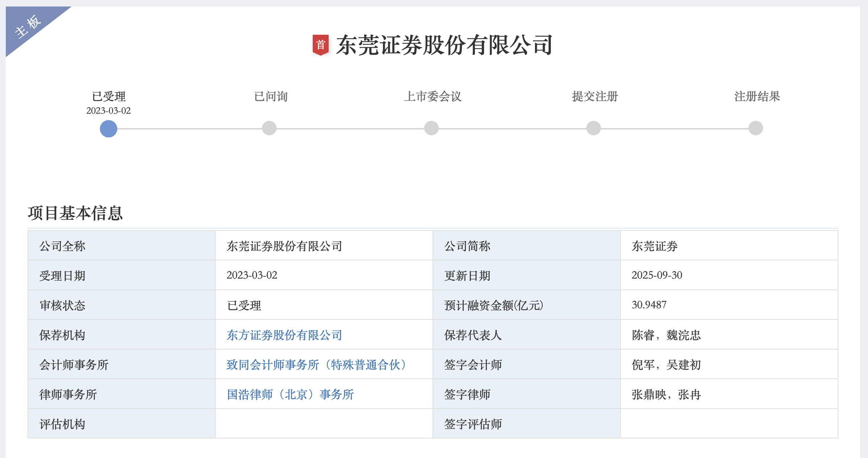Image resolution: width=868 pixels, height=458 pixels.
Task: Open the 东方证券股份有限公司 sponsor link
Action: coord(283,335)
